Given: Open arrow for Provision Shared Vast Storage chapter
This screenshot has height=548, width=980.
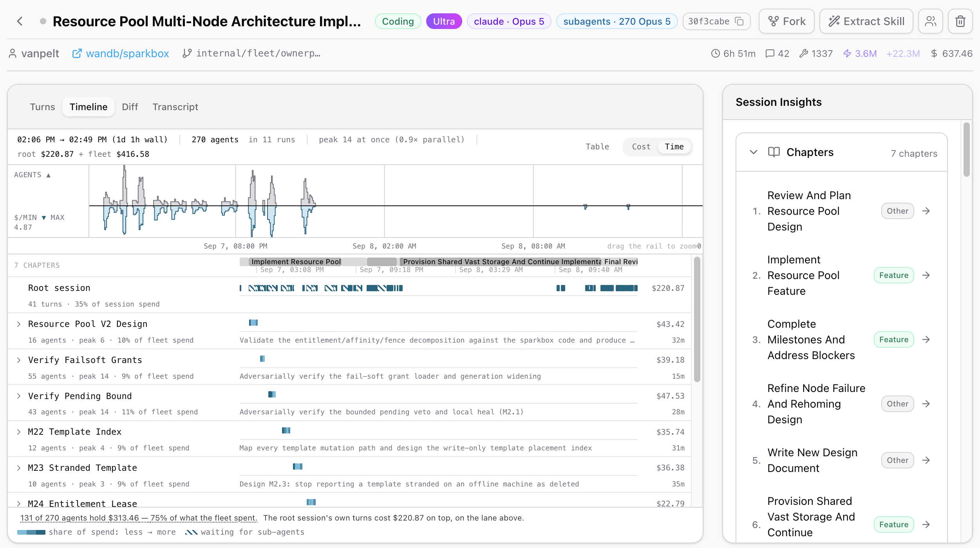Looking at the screenshot, I should (x=926, y=524).
